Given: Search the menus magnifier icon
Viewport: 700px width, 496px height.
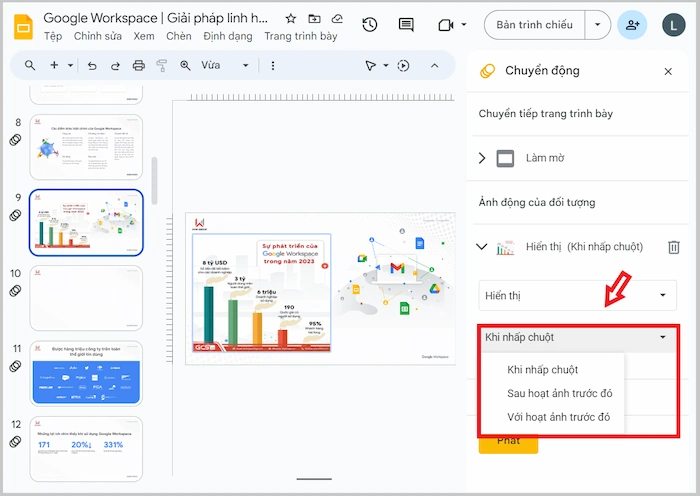Looking at the screenshot, I should 30,66.
